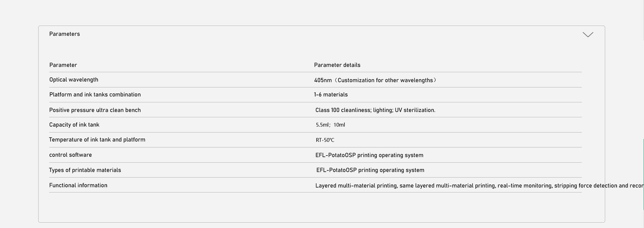Image resolution: width=644 pixels, height=228 pixels.
Task: Select the Capacity of ink tank label
Action: [74, 125]
